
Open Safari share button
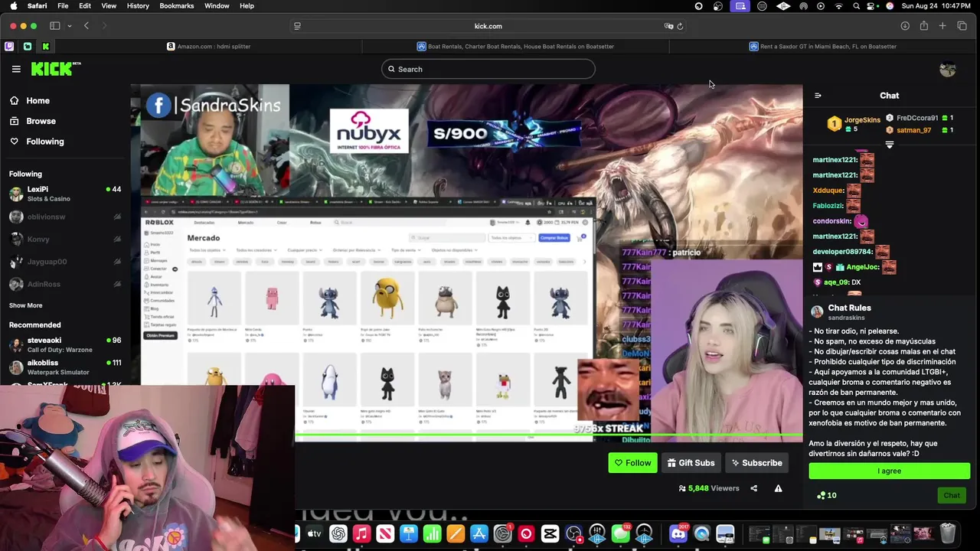pos(924,26)
